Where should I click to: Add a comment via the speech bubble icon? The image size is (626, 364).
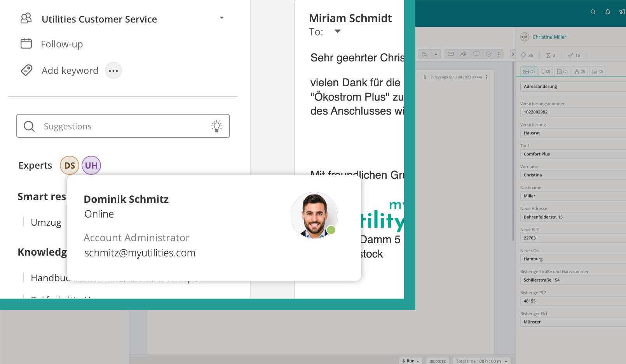(476, 54)
